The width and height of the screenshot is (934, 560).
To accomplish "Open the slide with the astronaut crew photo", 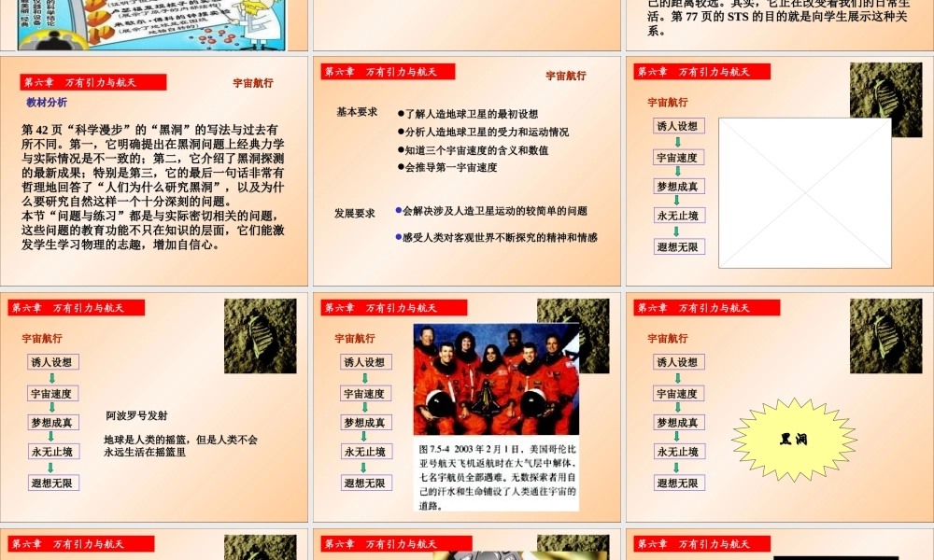I will point(467,407).
